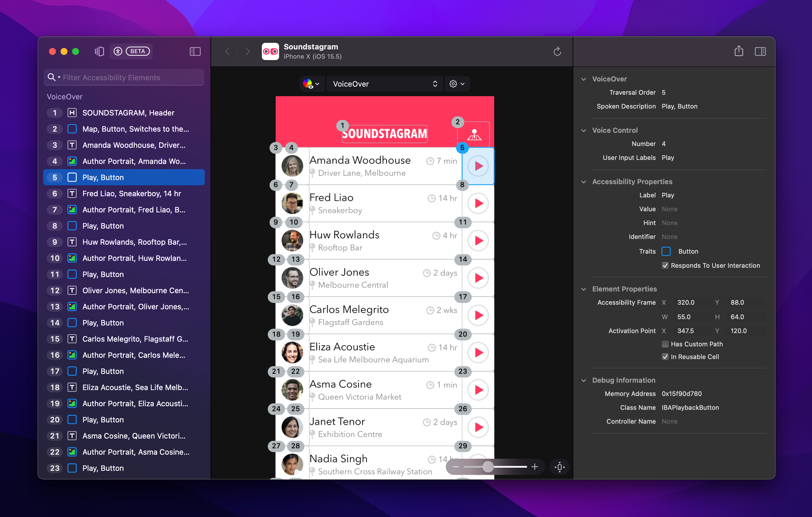The image size is (812, 517).
Task: Click the IBAPlaybackButton class name value
Action: (x=690, y=408)
